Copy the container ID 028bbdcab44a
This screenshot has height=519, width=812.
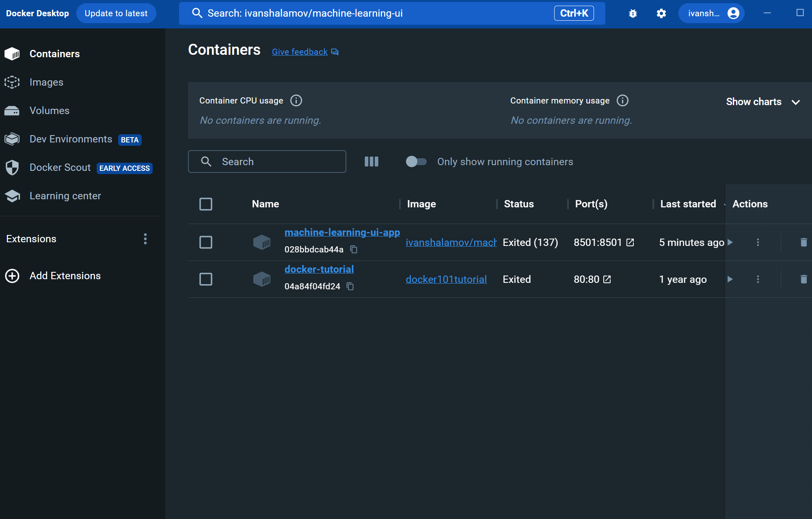[353, 250]
